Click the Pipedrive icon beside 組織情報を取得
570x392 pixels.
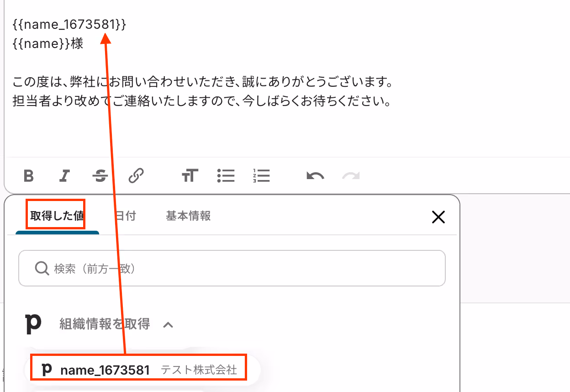[33, 323]
